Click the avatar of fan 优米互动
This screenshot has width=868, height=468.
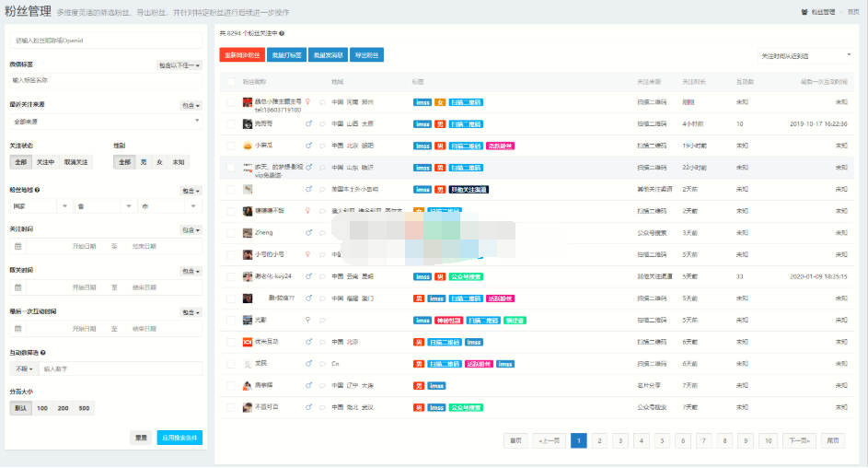coord(247,342)
